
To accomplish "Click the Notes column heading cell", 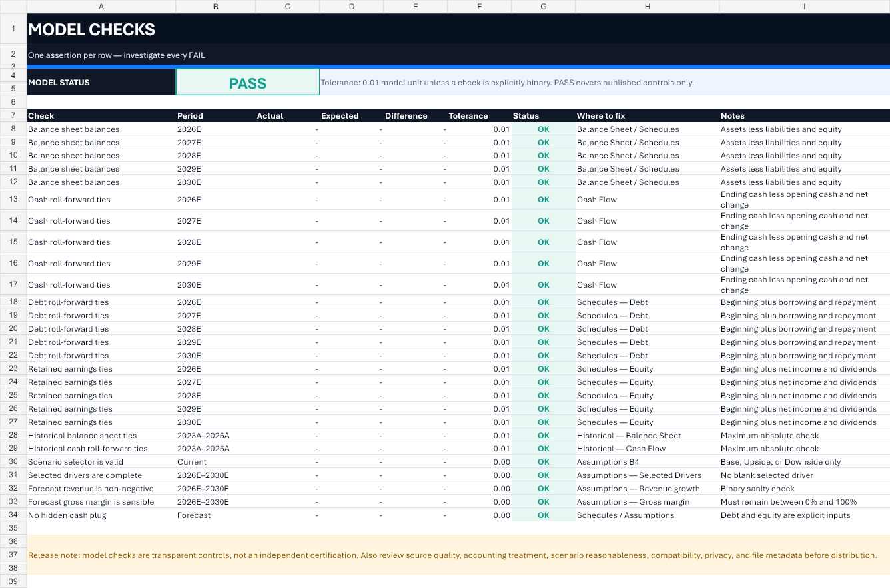I will click(805, 115).
